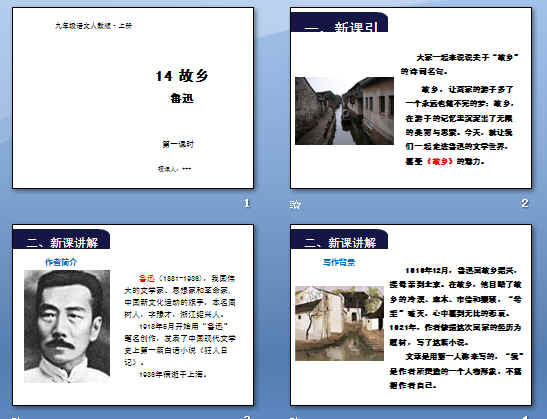The height and width of the screenshot is (419, 547).
Task: Select slide 1 titled 14 故乡
Action: pyautogui.click(x=133, y=98)
